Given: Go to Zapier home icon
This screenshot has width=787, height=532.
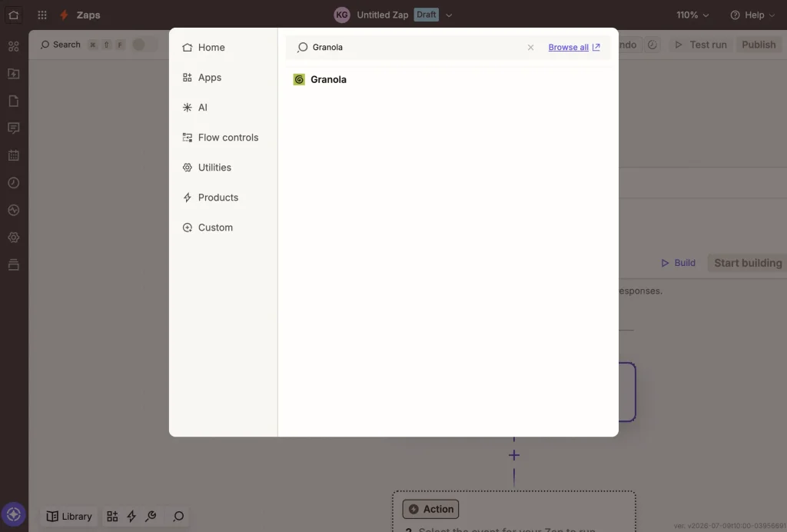Looking at the screenshot, I should pos(14,15).
